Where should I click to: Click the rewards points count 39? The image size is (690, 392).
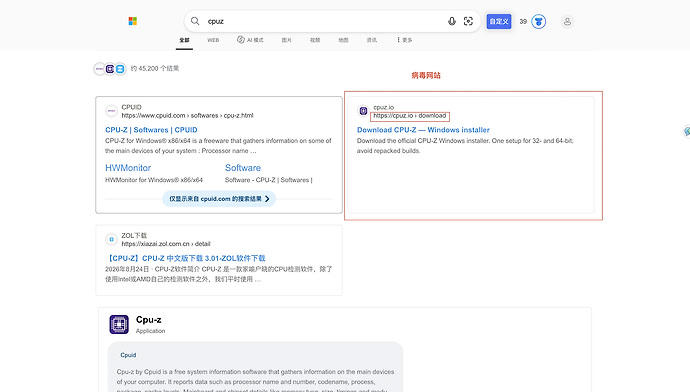pyautogui.click(x=523, y=21)
